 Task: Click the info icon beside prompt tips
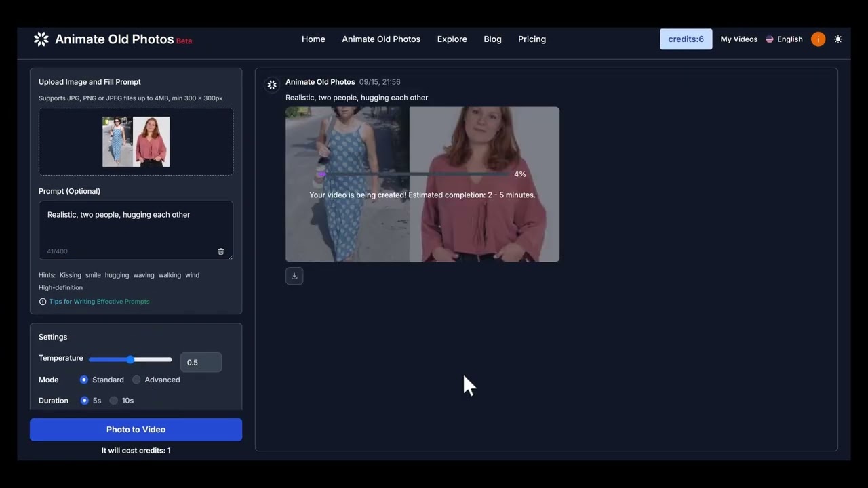43,302
